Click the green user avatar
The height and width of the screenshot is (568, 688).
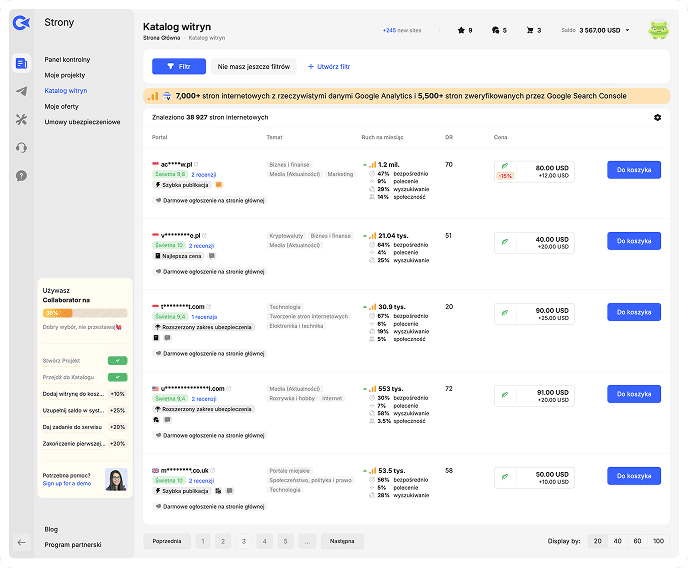659,30
